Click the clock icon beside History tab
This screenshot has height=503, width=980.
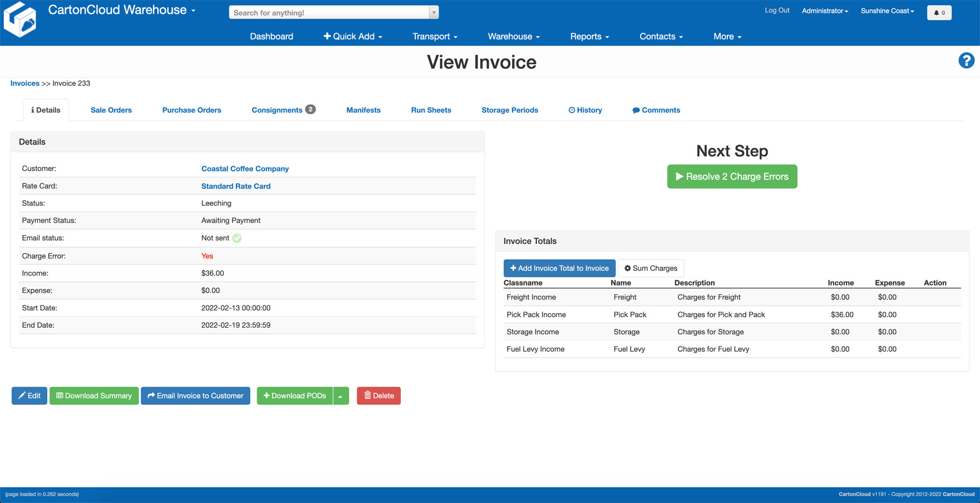point(571,110)
